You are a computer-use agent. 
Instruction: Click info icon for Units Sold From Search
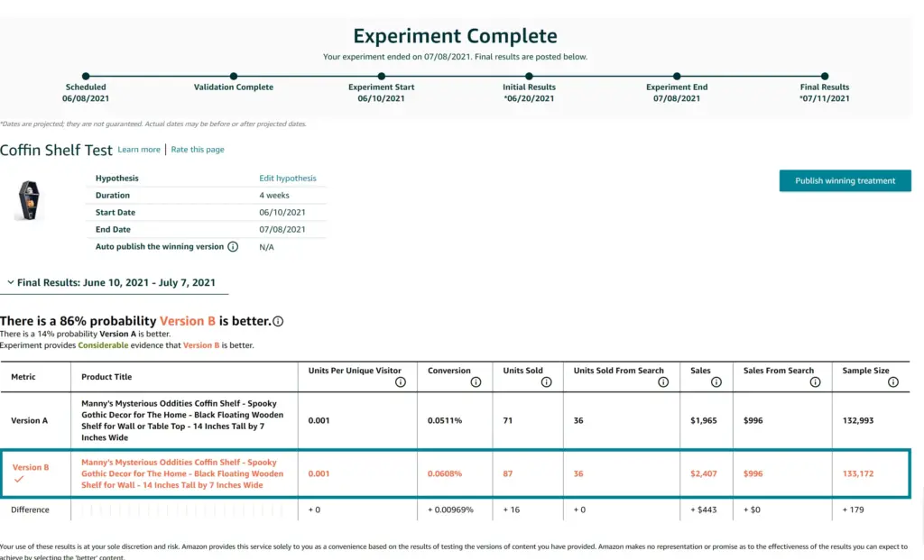click(x=663, y=382)
